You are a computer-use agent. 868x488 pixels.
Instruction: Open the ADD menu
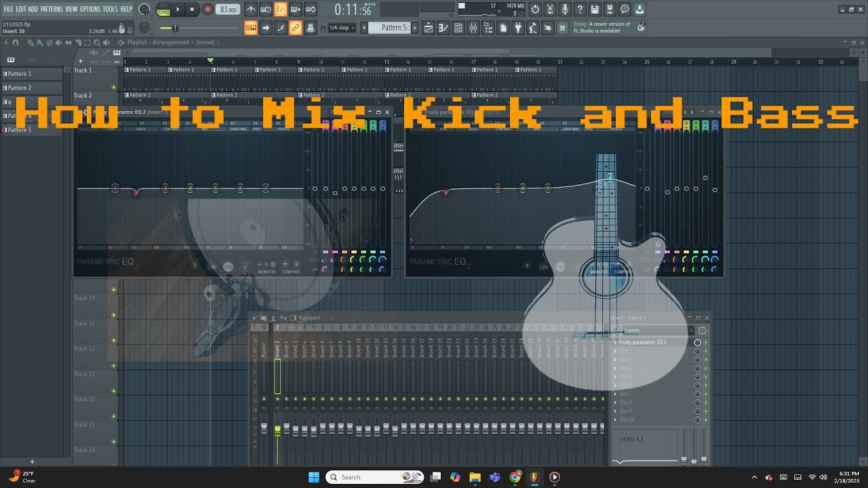coord(33,9)
